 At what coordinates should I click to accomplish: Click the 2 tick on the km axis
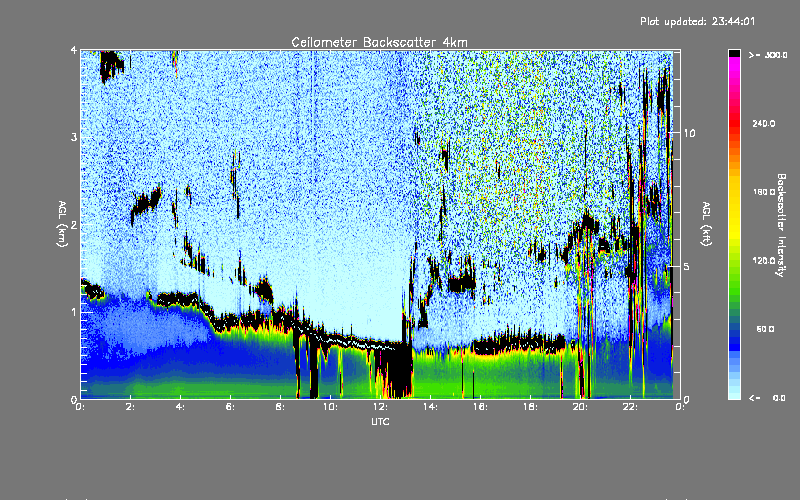[74, 224]
